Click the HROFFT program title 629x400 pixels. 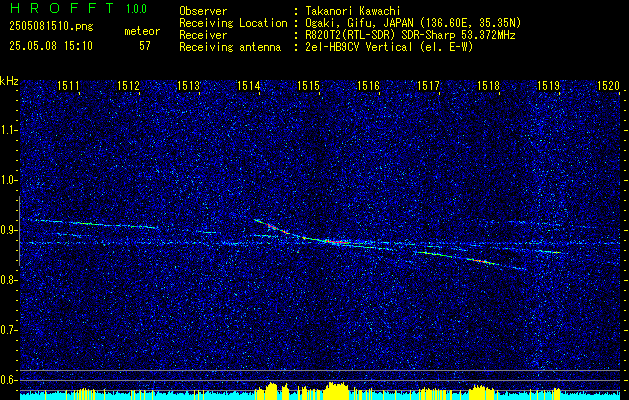tap(62, 8)
